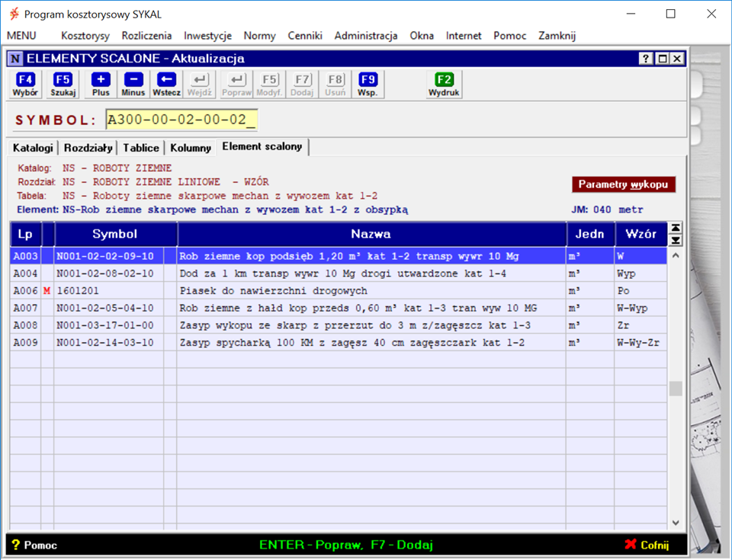This screenshot has width=732, height=560.
Task: Click the Nazwa column header
Action: tap(371, 234)
